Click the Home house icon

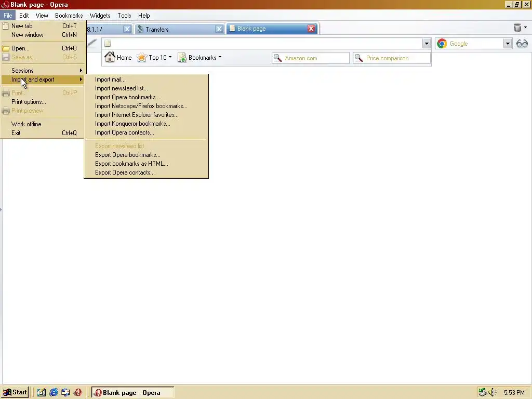110,57
